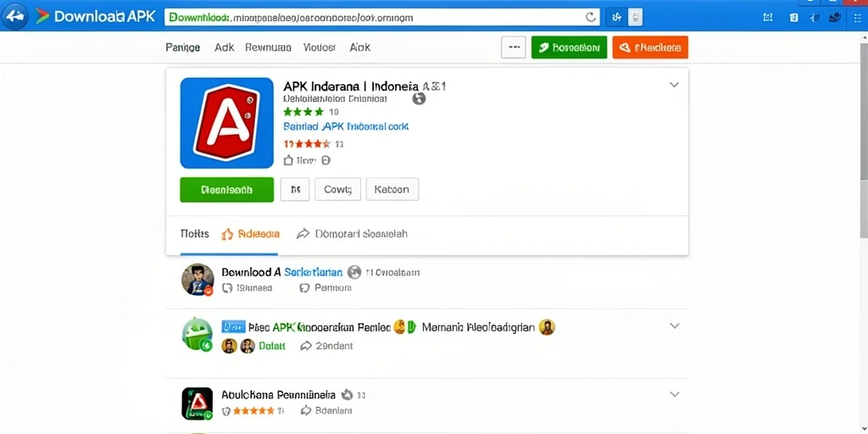Open the browser menu at the top-right edge

tap(858, 18)
